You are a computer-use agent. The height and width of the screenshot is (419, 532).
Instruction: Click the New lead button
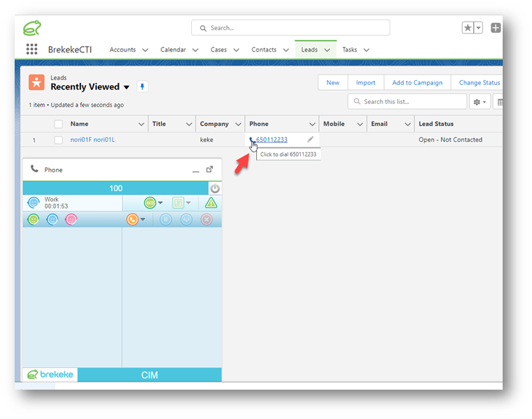click(333, 82)
